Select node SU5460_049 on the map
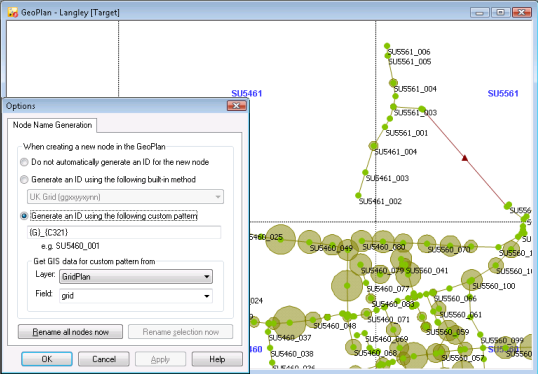 coord(309,242)
